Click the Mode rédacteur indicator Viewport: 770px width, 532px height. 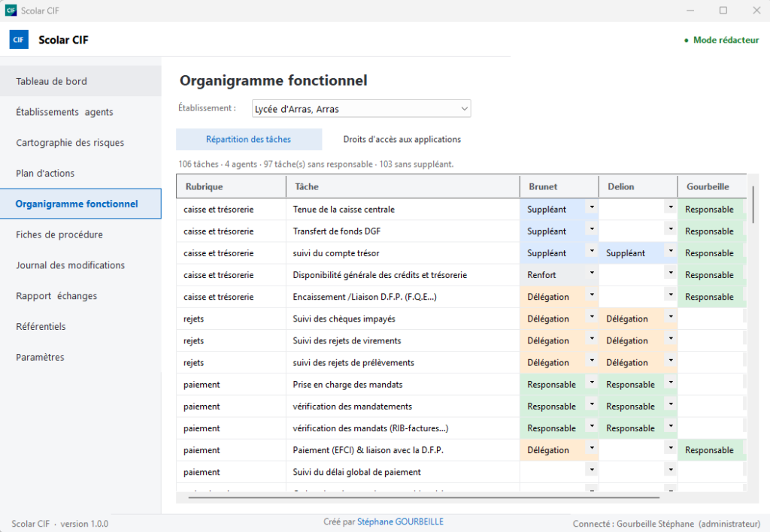pos(721,41)
